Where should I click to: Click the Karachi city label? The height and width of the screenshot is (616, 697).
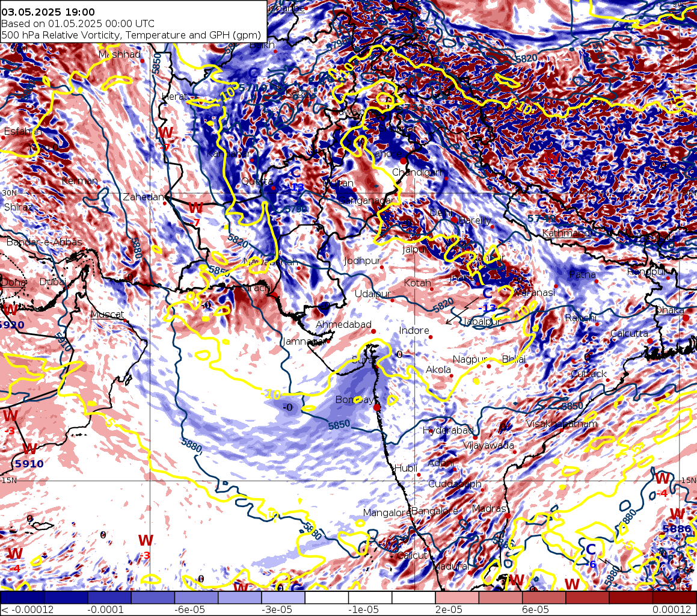(255, 288)
